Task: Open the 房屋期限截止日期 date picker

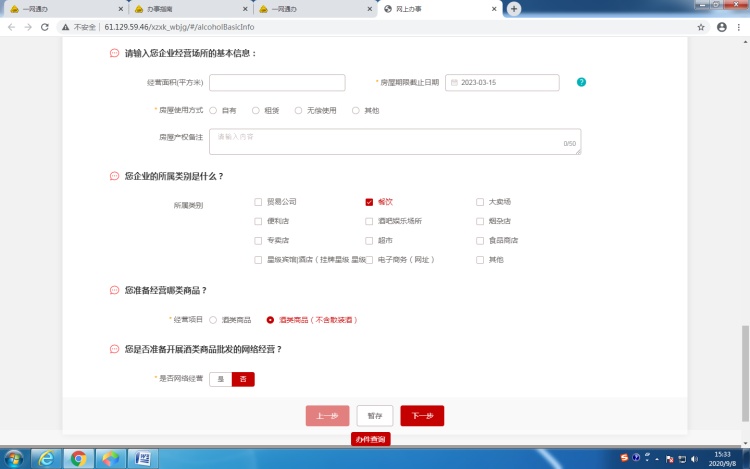Action: (x=501, y=83)
